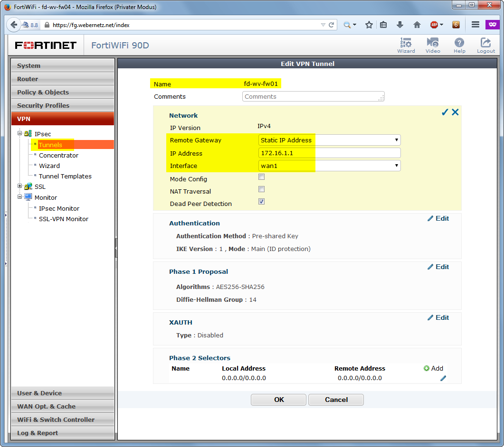Screen dimensions: 504x447
Task: Go back with Firefox back arrow
Action: pos(14,25)
